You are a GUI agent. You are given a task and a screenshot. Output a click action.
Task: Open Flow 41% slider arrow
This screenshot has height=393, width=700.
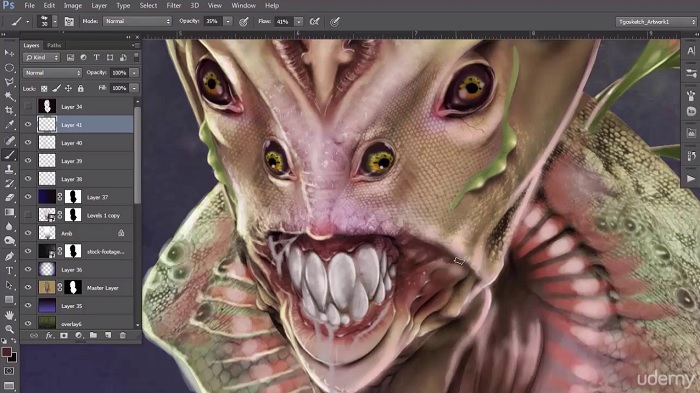[x=299, y=21]
